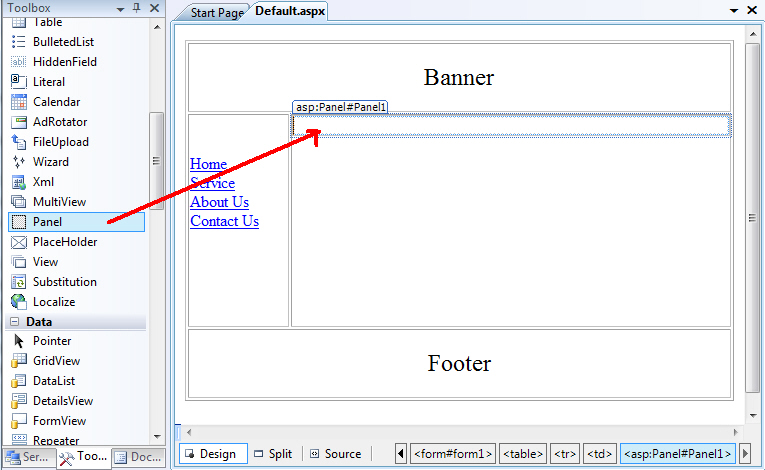Open the Document Outline tab
Screen dimensions: 765x470
pyautogui.click(x=138, y=457)
